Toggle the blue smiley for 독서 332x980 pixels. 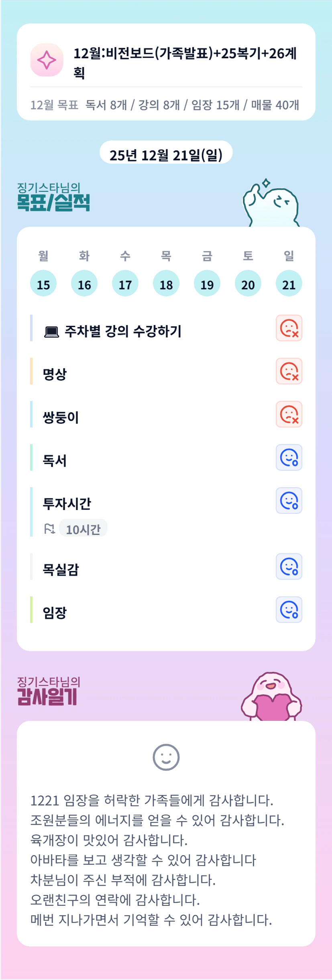(289, 457)
